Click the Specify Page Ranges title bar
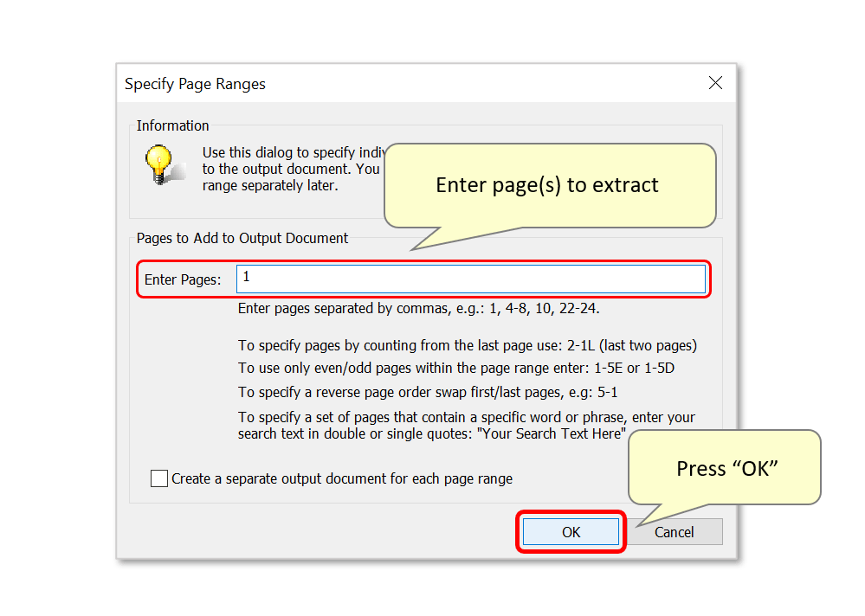The width and height of the screenshot is (865, 616). tap(195, 84)
